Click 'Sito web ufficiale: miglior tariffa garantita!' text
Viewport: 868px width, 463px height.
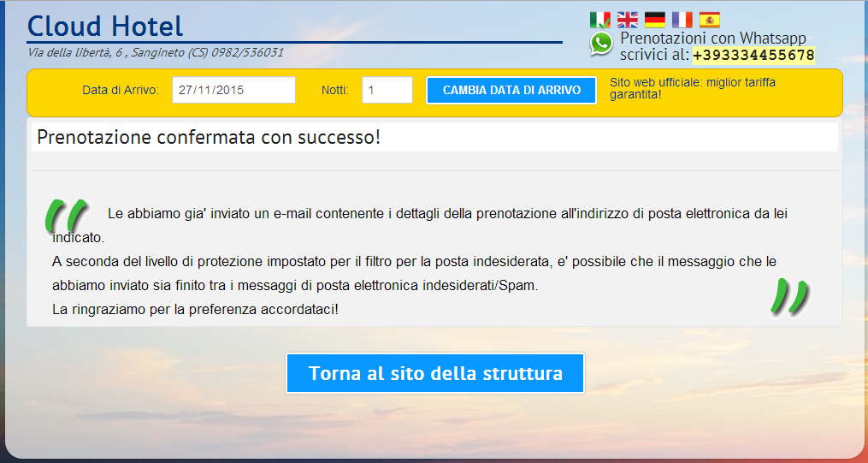coord(693,89)
